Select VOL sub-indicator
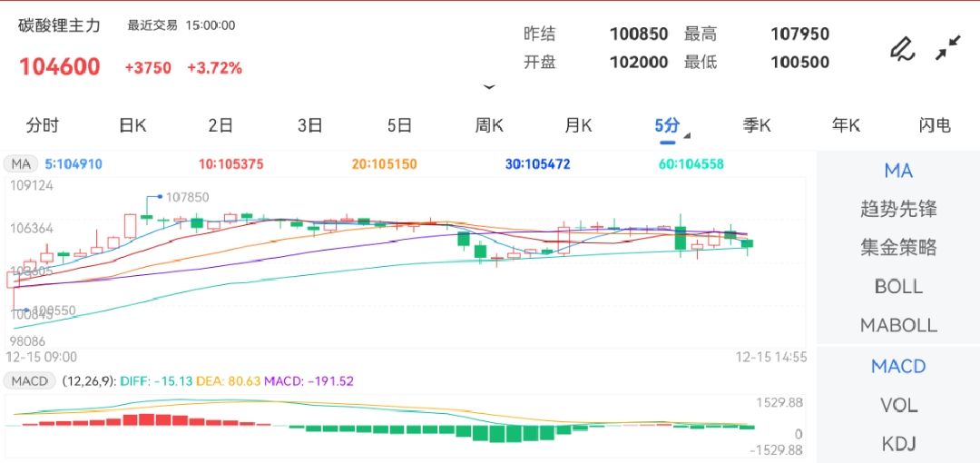980x463 pixels. coord(898,406)
